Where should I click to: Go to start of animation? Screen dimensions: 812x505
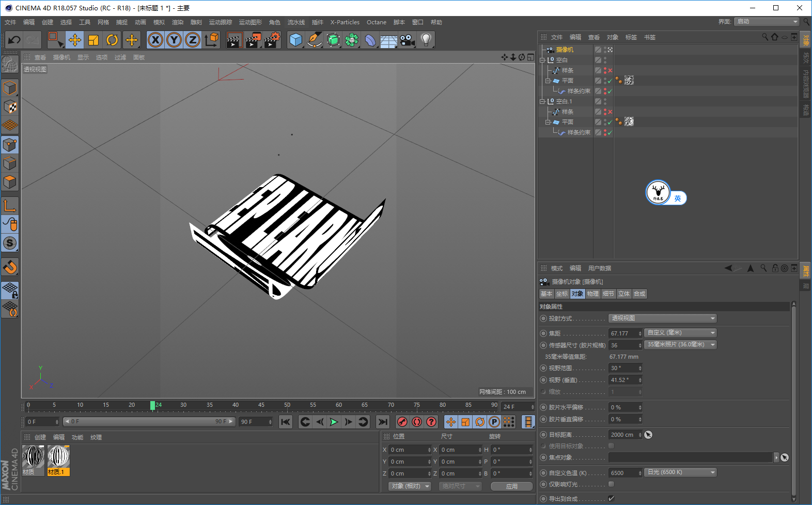[286, 422]
